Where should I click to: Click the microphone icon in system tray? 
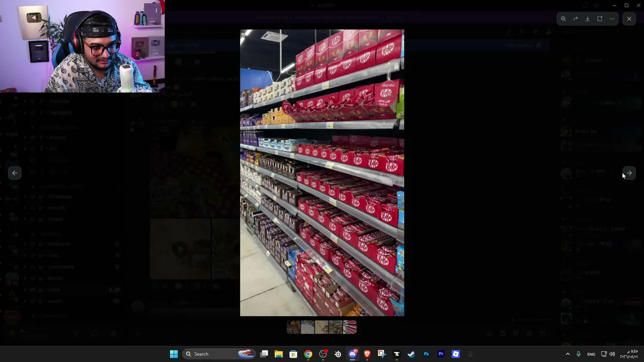click(x=579, y=354)
